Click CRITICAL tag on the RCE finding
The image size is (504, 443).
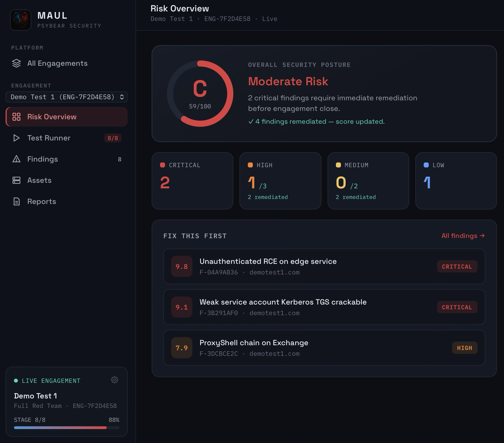pyautogui.click(x=457, y=266)
